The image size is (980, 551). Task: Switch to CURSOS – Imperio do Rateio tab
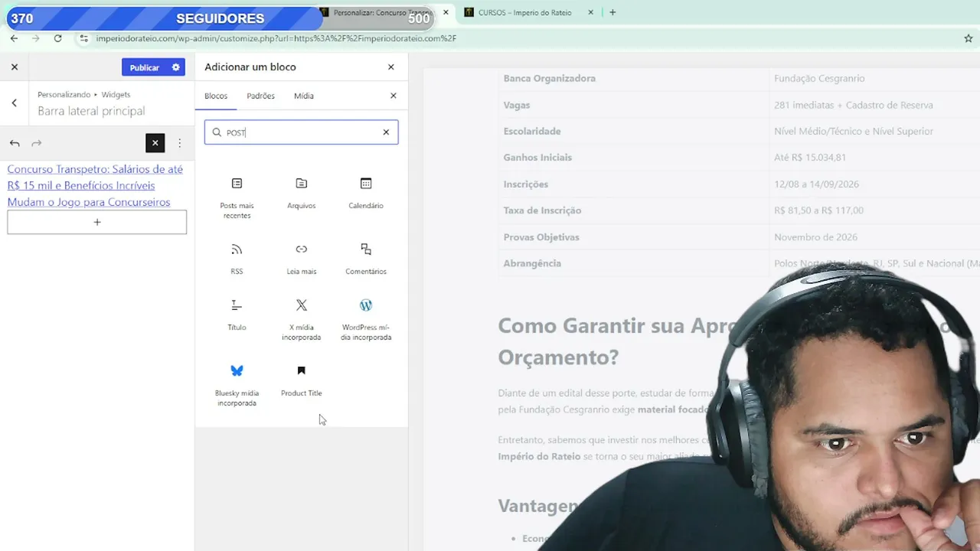point(524,12)
